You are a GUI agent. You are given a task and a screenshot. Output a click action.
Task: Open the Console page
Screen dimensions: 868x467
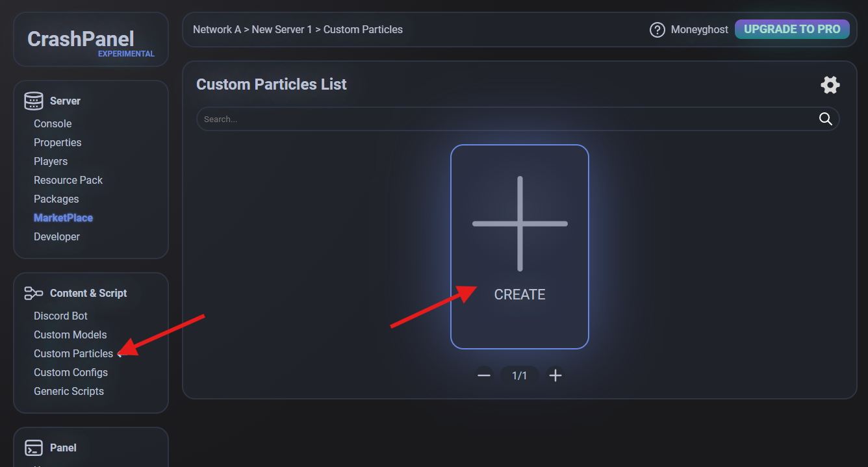[53, 123]
